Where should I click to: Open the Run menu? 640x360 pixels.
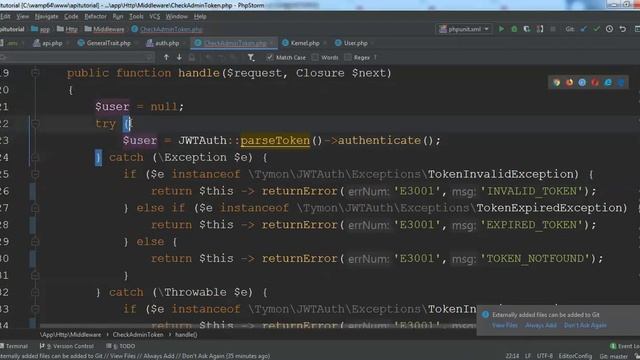pos(118,16)
